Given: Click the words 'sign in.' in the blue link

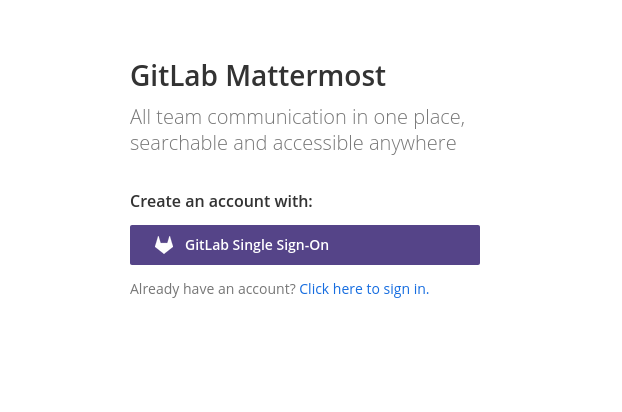Looking at the screenshot, I should coord(406,289).
